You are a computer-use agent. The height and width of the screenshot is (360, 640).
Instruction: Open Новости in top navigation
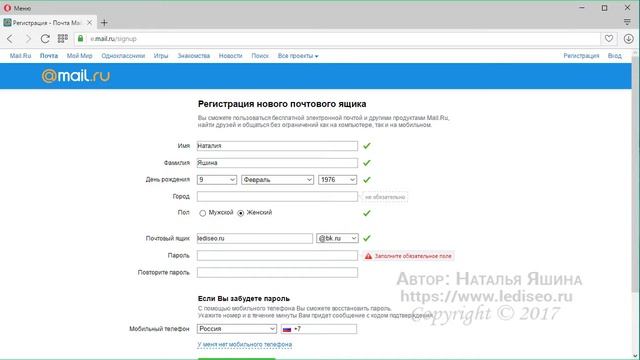pos(231,56)
